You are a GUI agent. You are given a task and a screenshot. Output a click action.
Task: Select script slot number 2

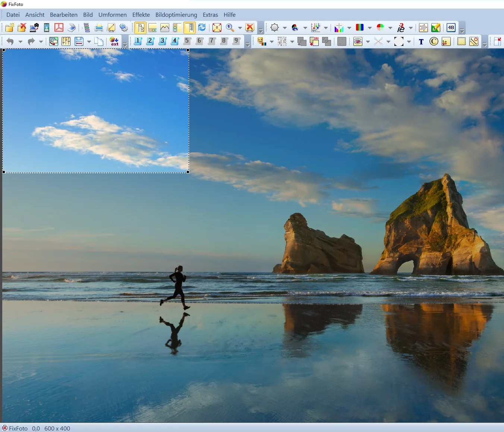pyautogui.click(x=150, y=41)
